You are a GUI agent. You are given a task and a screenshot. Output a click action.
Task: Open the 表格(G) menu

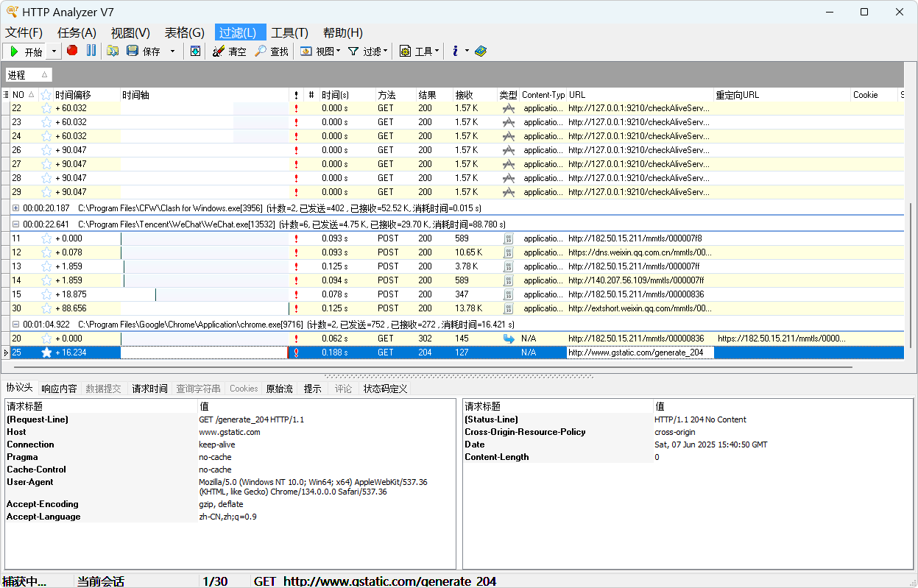coord(184,32)
